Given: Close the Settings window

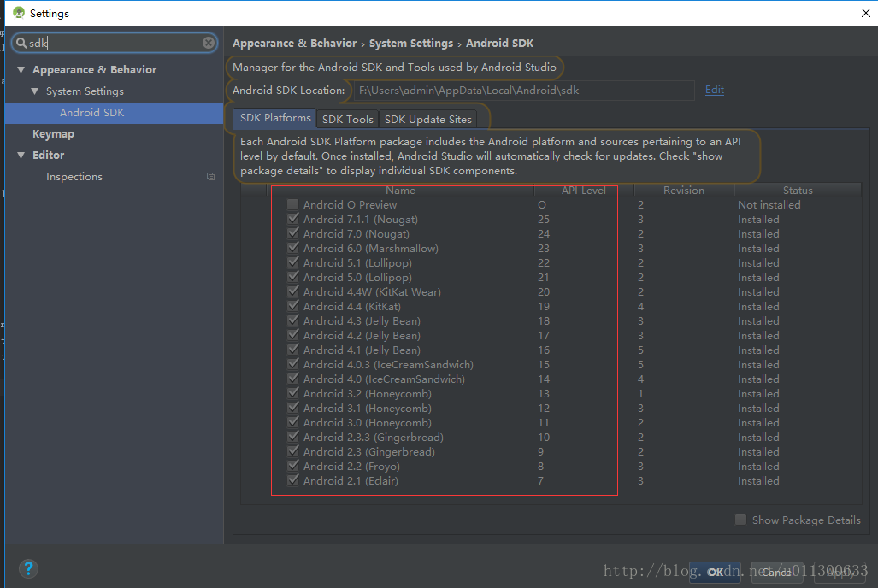Looking at the screenshot, I should [865, 12].
